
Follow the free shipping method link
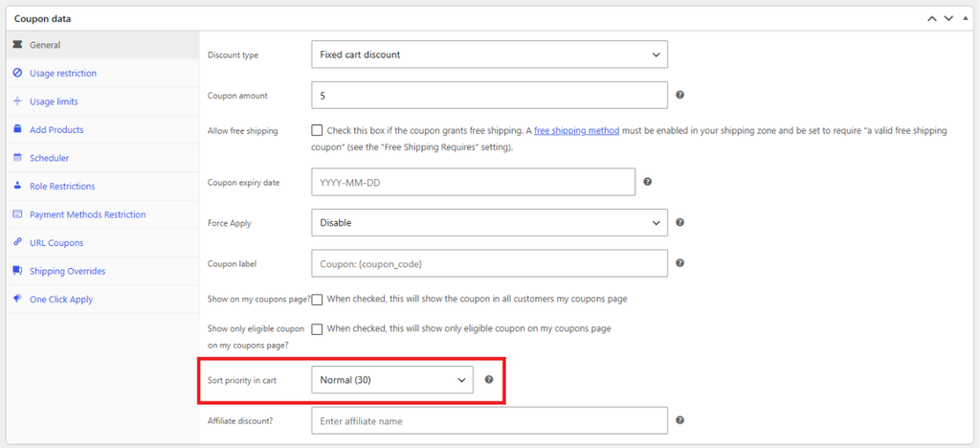pyautogui.click(x=576, y=130)
